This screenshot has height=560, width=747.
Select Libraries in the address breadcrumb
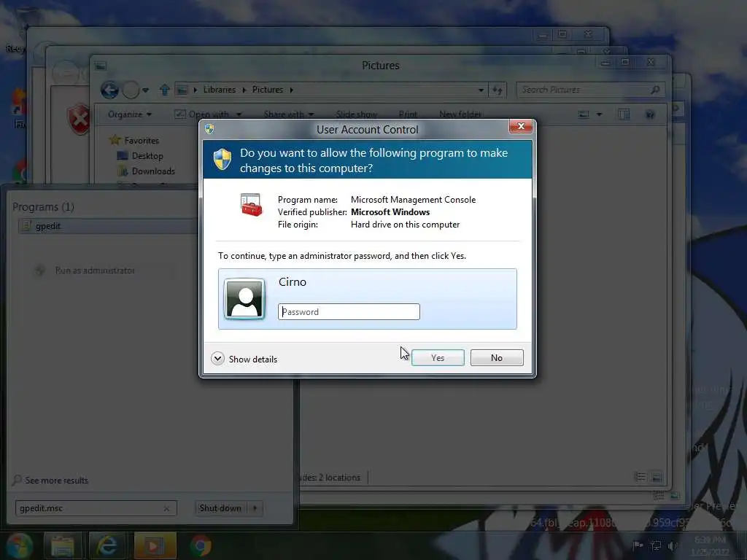coord(219,90)
